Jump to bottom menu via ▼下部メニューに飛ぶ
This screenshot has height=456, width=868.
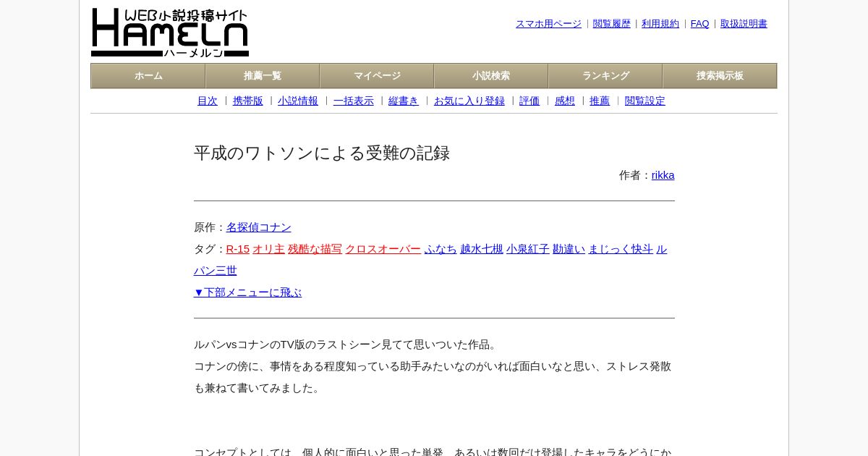(x=248, y=292)
